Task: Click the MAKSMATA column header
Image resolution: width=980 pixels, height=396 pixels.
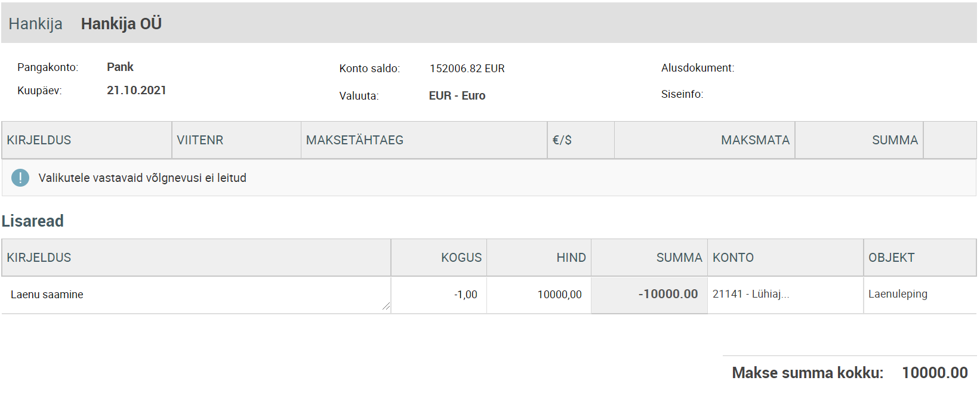Action: pos(755,140)
